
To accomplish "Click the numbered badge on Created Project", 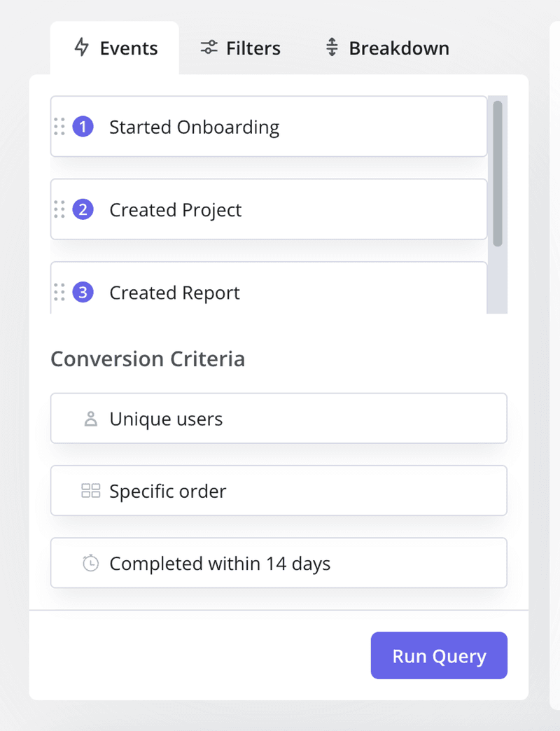I will 83,209.
